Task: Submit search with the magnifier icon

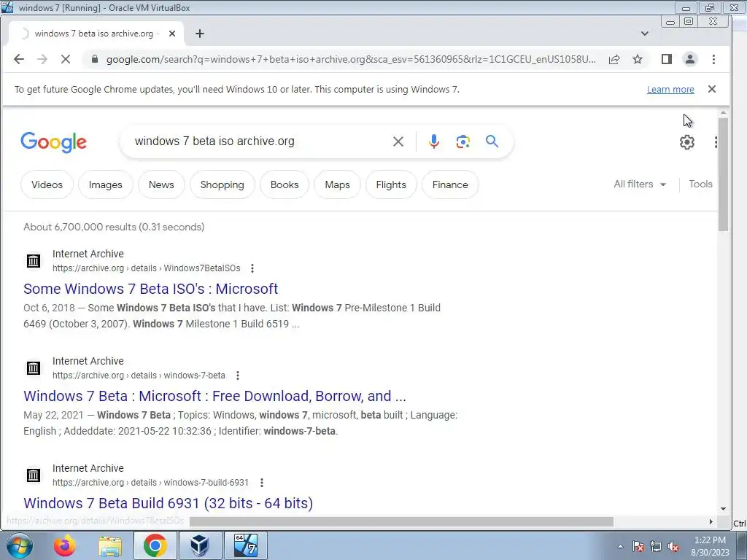Action: [x=492, y=141]
